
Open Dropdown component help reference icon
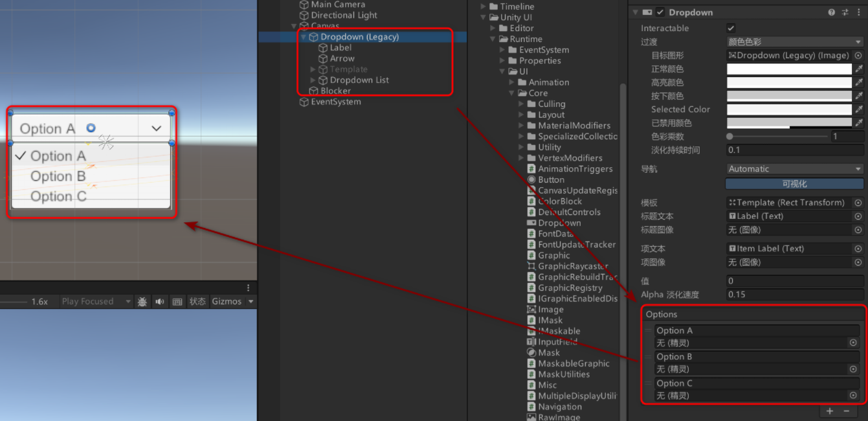pyautogui.click(x=831, y=12)
